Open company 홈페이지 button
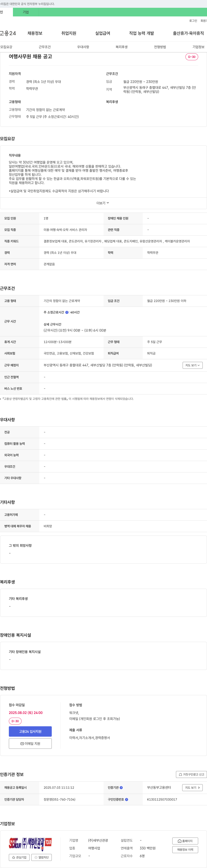The width and height of the screenshot is (207, 868). 185,841
